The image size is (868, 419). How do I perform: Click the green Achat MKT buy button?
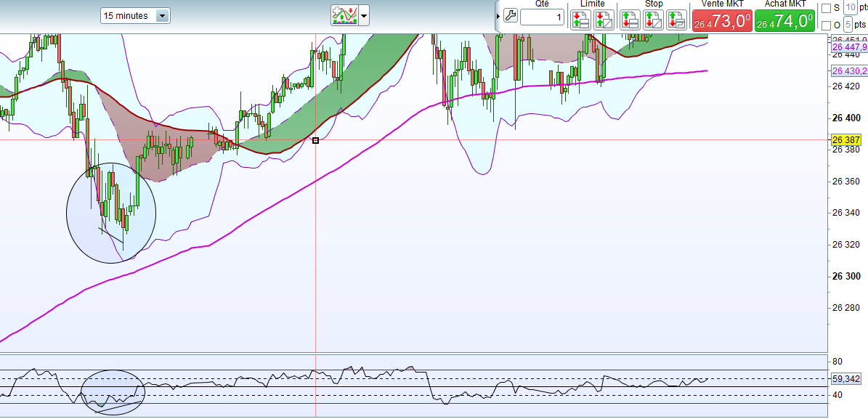point(785,20)
